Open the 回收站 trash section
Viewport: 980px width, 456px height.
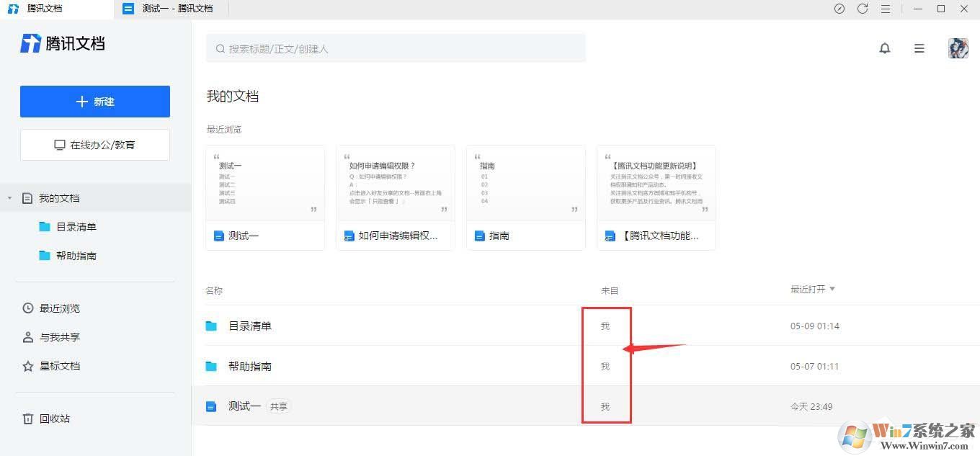point(55,419)
